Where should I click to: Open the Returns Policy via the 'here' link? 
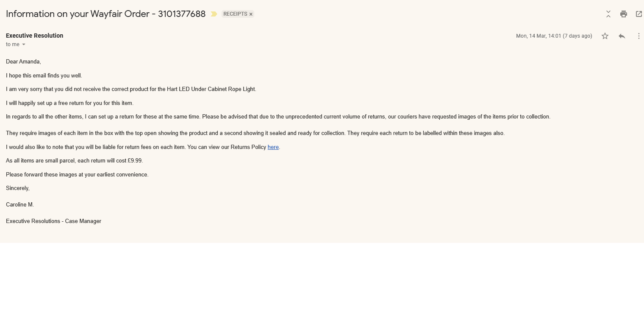273,147
